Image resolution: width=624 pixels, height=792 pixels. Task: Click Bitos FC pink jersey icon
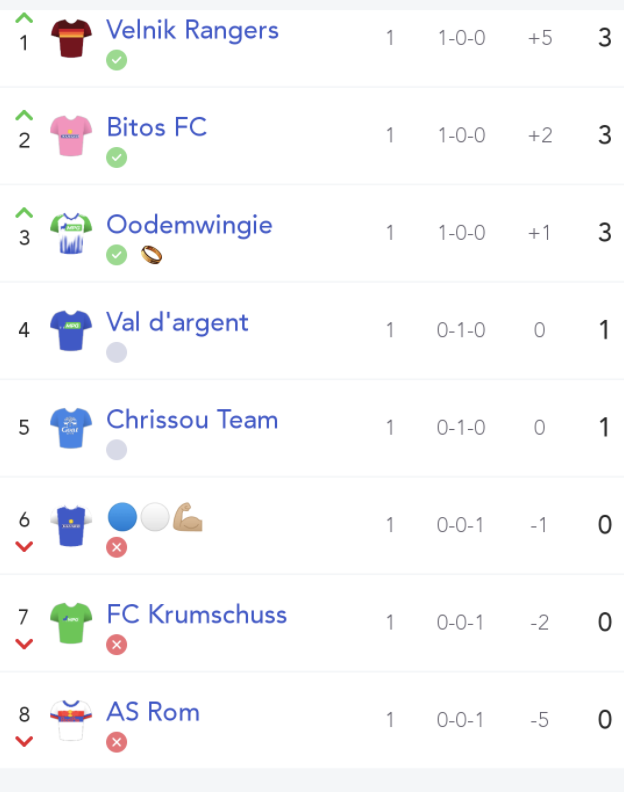[x=71, y=136]
